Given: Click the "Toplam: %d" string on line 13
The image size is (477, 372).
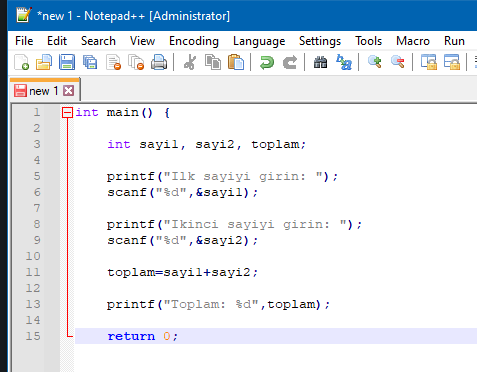Looking at the screenshot, I should pos(211,304).
